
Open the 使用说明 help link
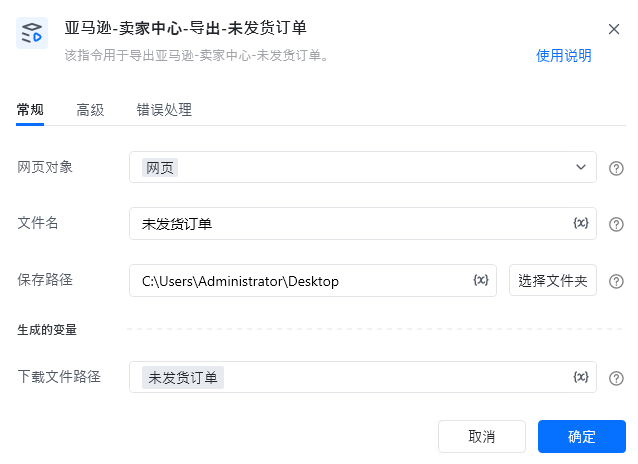(564, 55)
